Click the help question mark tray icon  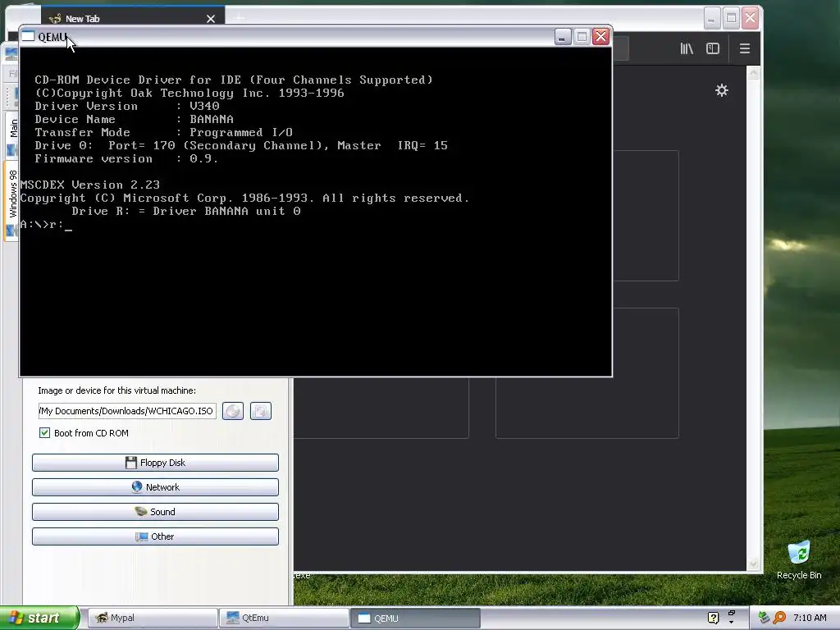[713, 618]
